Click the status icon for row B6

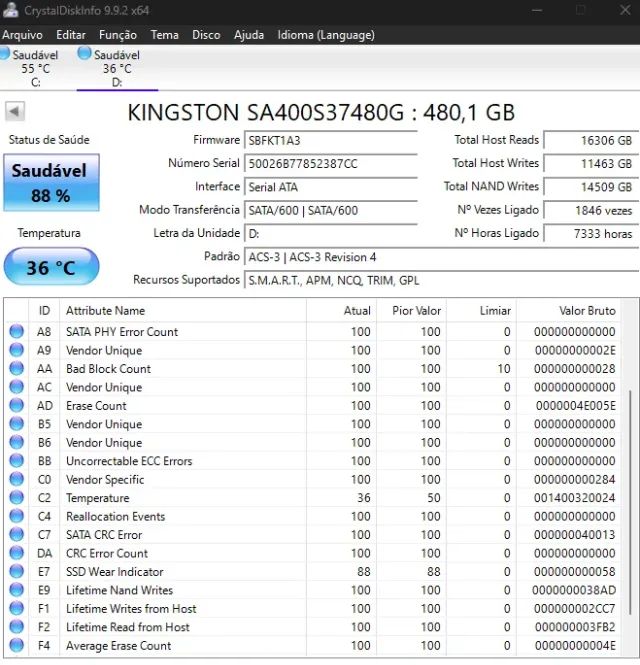click(17, 442)
